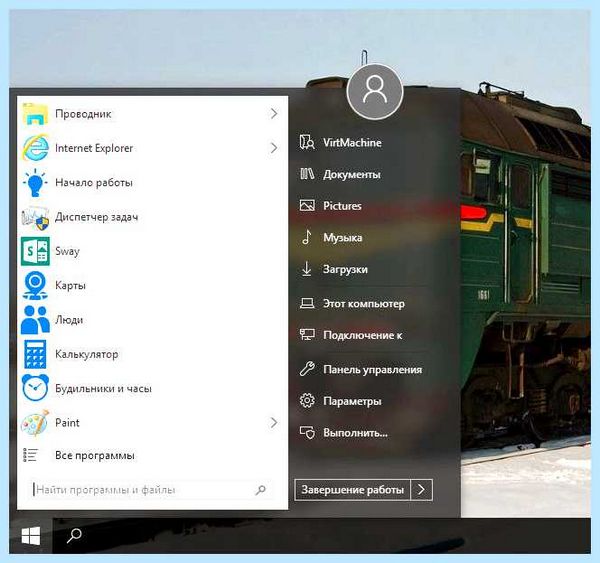Select the Sway menu entry
This screenshot has width=600, height=563.
coord(152,251)
